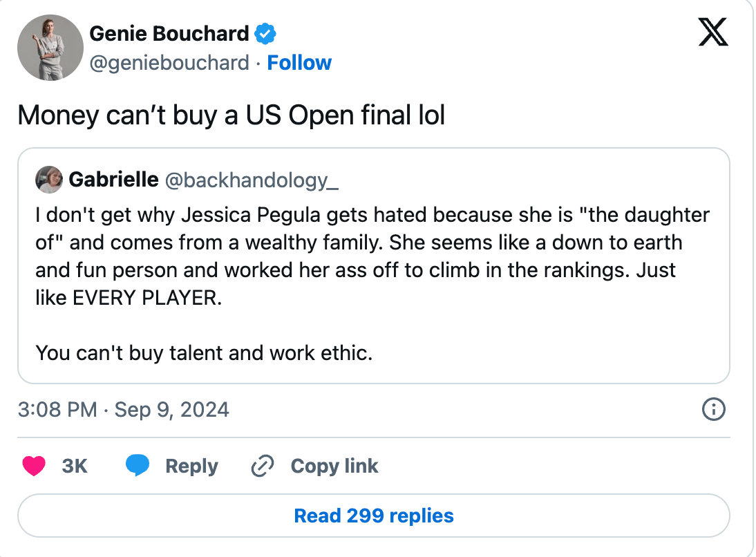The height and width of the screenshot is (557, 756).
Task: Follow the @geniebouchard account
Action: (x=299, y=63)
